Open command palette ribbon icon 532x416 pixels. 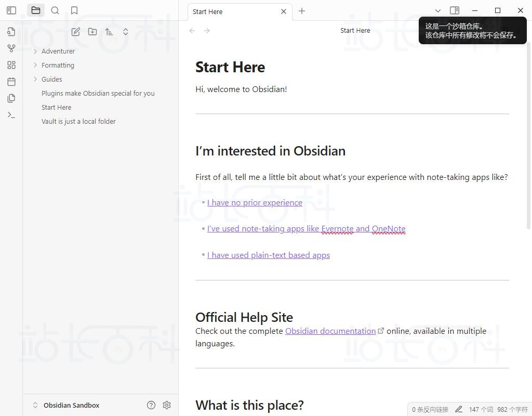[11, 115]
